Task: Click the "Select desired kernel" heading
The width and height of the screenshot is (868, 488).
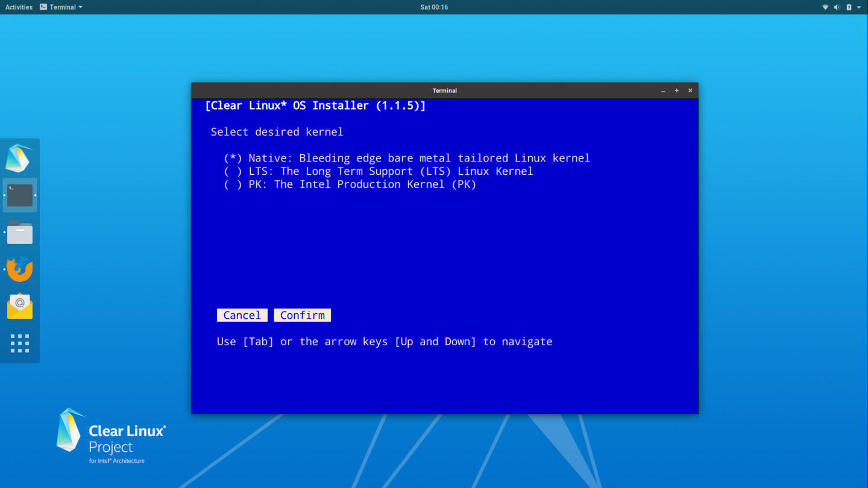Action: pos(277,132)
